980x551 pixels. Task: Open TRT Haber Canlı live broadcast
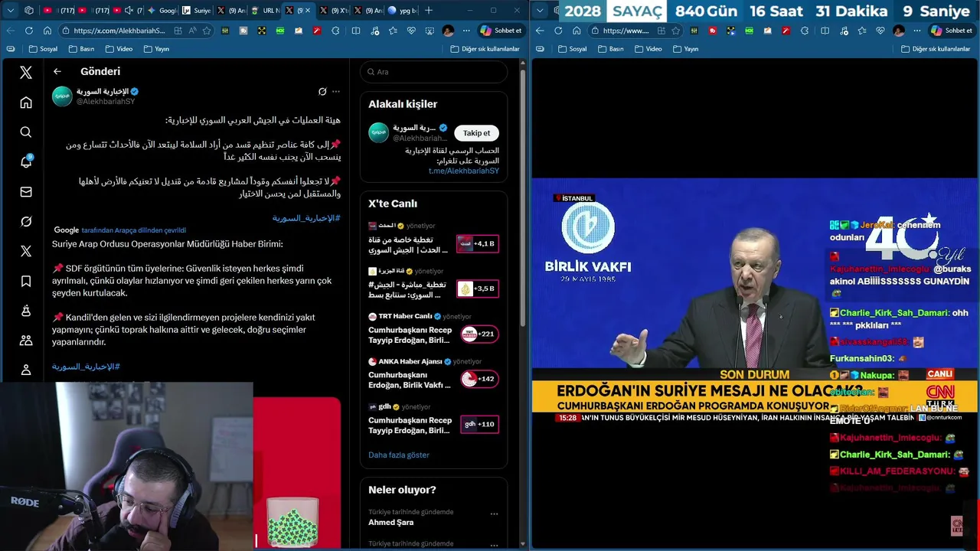tap(433, 328)
